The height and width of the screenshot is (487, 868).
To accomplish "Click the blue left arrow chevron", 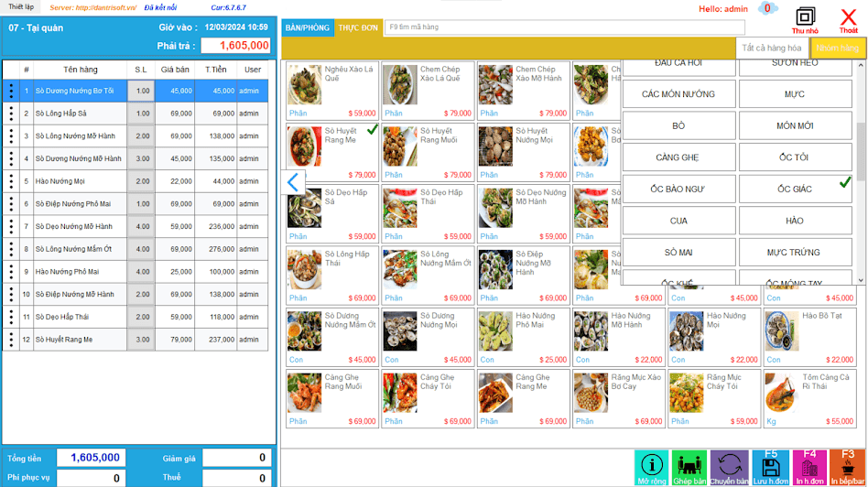I will click(293, 182).
